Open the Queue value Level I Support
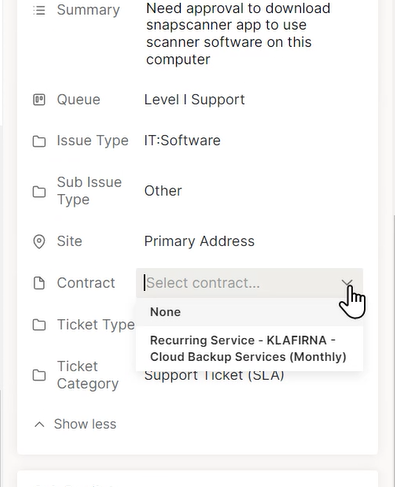Viewport: 395px width, 487px height. [x=194, y=100]
